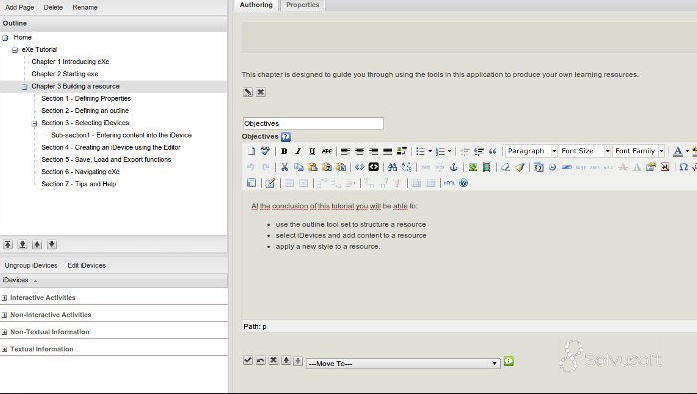
Task: Toggle bold formatting in the editor toolbar
Action: coord(284,151)
